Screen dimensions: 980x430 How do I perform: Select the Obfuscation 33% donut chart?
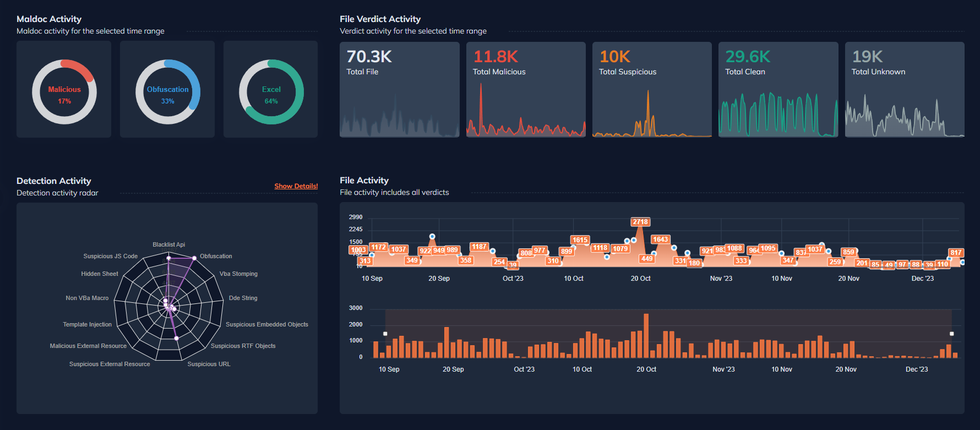[168, 92]
